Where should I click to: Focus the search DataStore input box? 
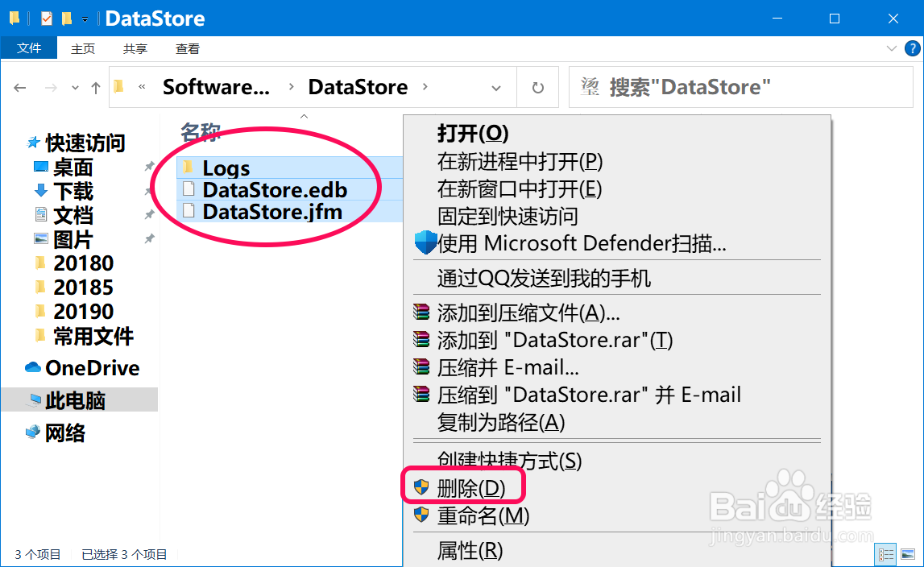741,87
